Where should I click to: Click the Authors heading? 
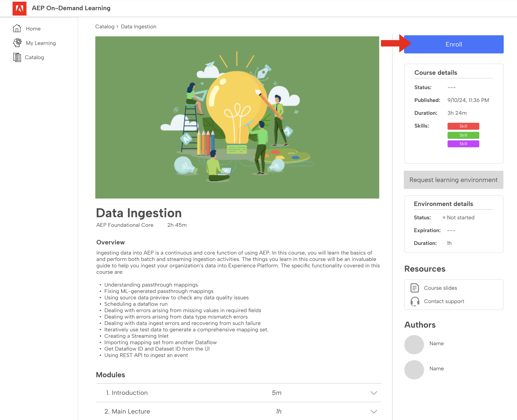pos(420,325)
